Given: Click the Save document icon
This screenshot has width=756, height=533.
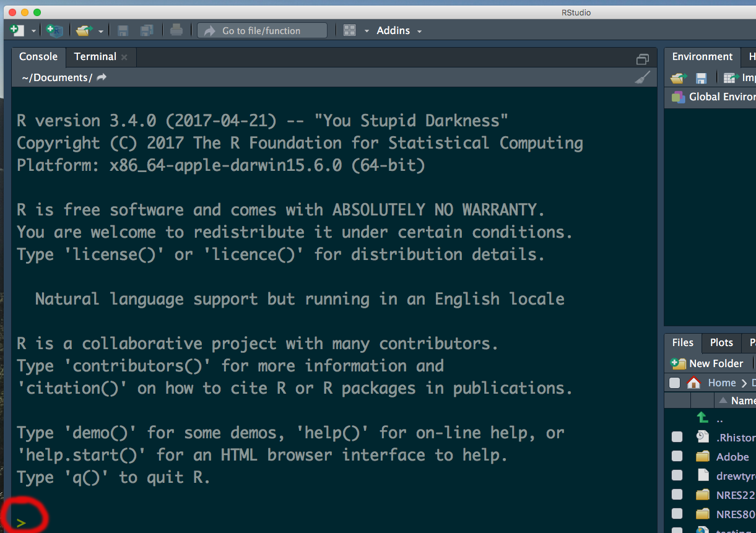Looking at the screenshot, I should [123, 30].
